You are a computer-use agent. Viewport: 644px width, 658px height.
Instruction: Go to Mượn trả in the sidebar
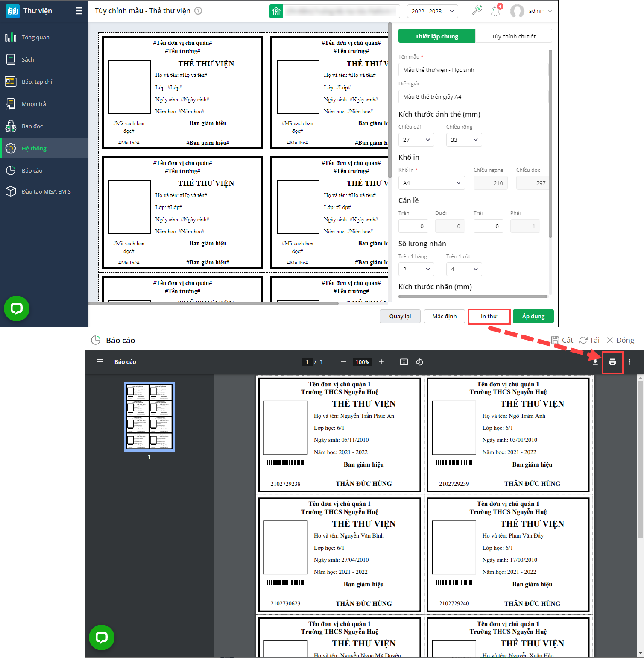(x=34, y=104)
